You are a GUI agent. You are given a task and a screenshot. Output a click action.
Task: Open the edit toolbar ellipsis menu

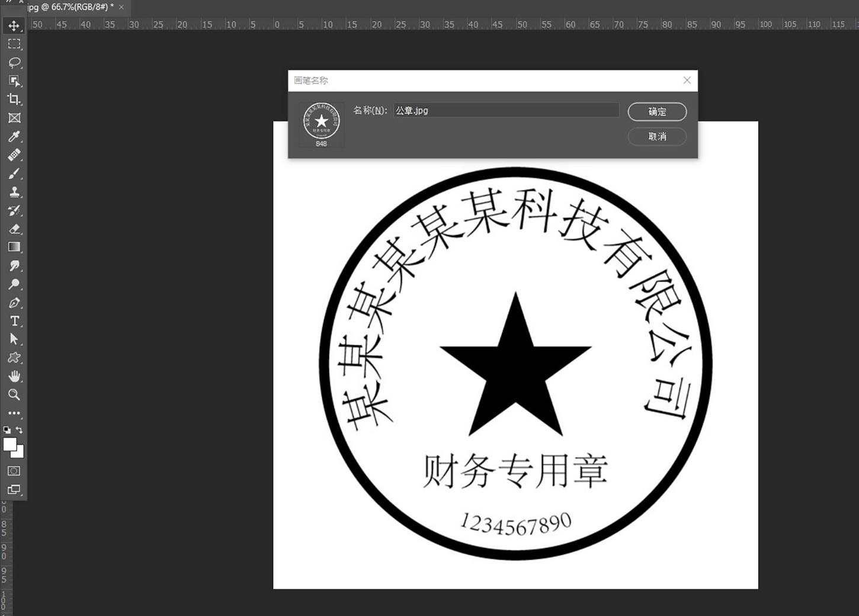(x=14, y=413)
